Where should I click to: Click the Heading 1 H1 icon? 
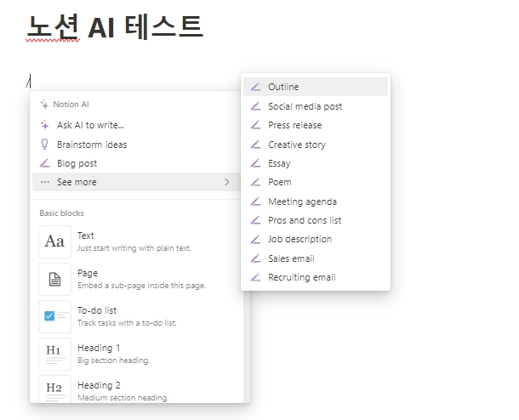[54, 354]
